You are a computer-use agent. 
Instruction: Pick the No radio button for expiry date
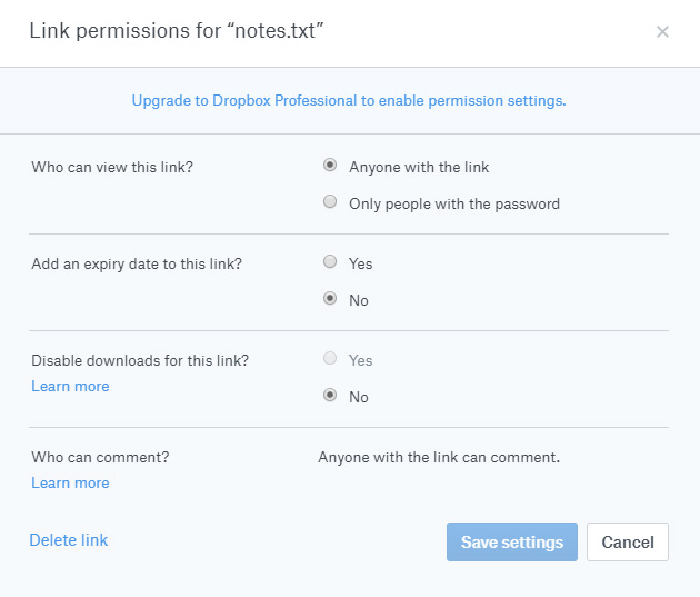[330, 298]
